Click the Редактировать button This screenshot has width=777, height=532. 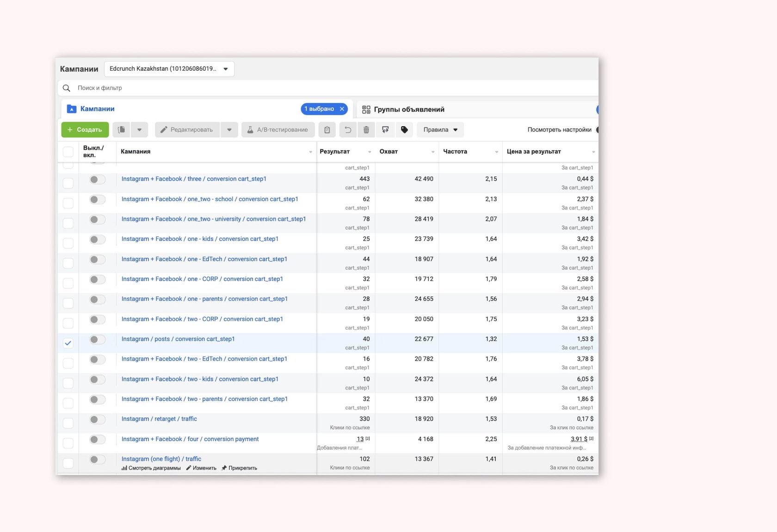[187, 130]
